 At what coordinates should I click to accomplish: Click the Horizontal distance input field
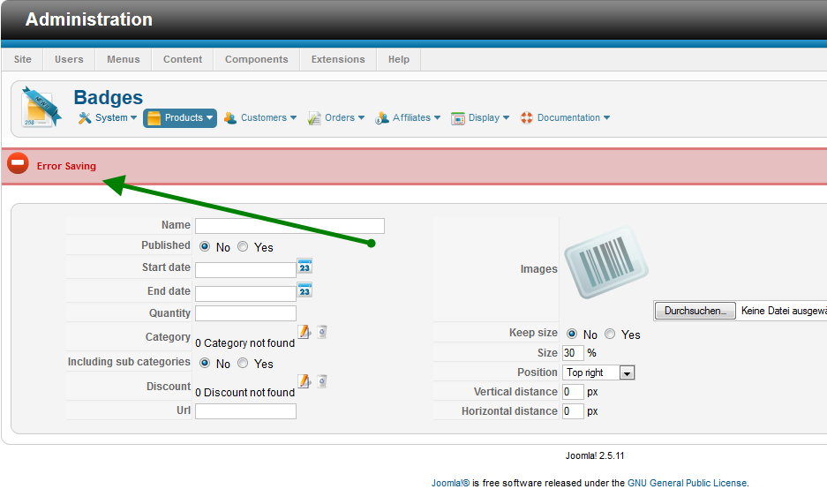573,410
